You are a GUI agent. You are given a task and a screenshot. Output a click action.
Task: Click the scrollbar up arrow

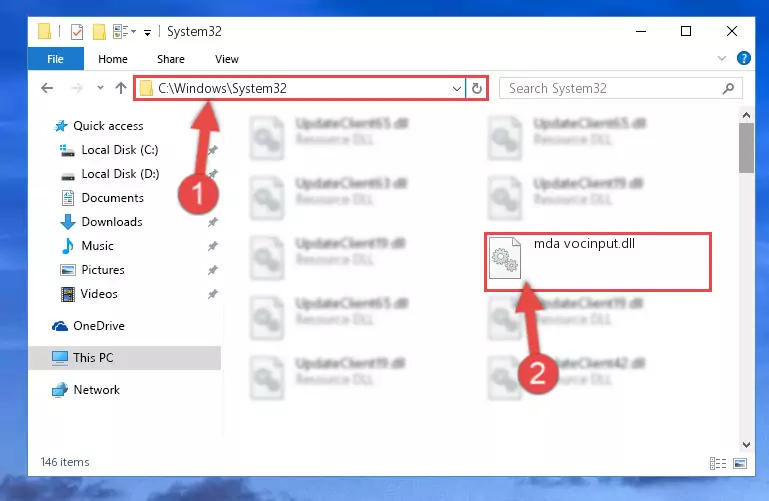746,116
